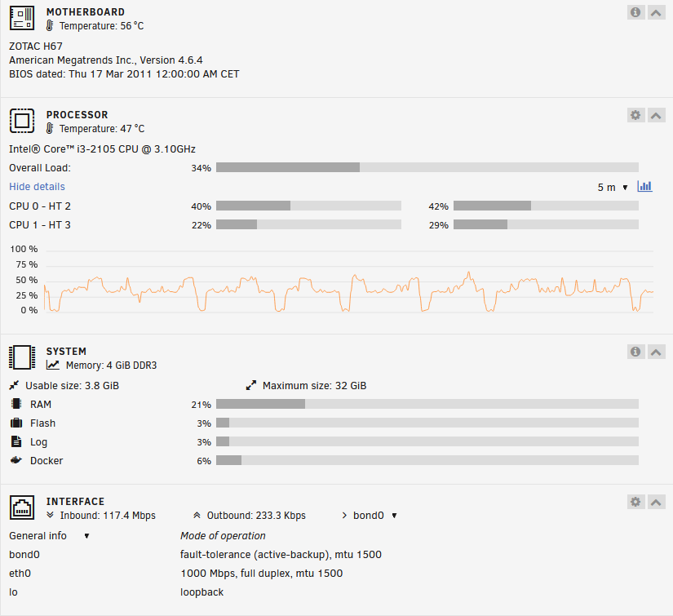The width and height of the screenshot is (673, 616).
Task: Open Interface settings gear icon
Action: tap(635, 502)
